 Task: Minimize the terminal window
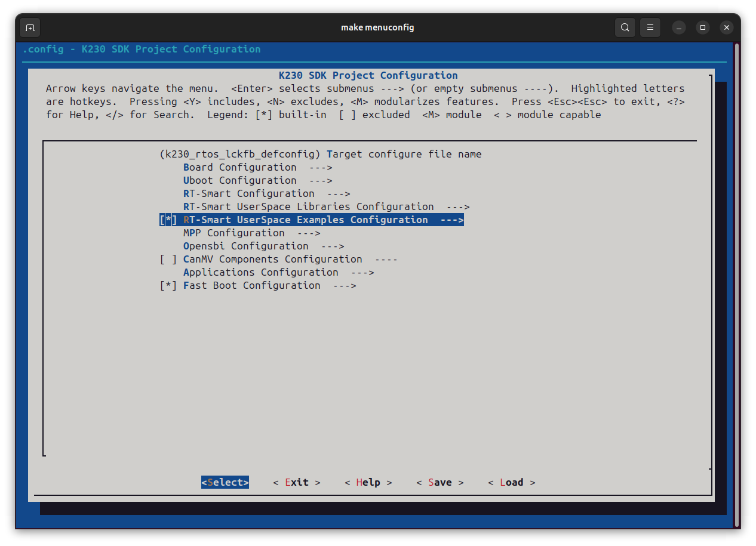point(679,27)
